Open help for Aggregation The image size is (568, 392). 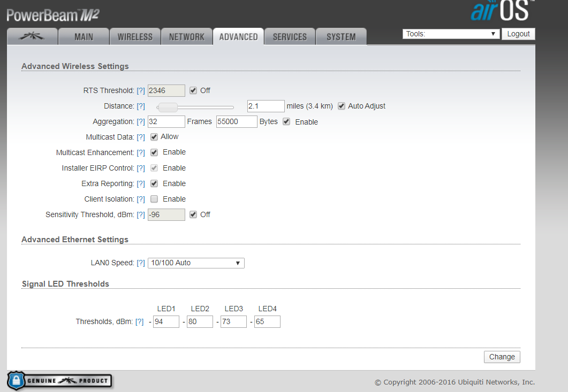[141, 122]
